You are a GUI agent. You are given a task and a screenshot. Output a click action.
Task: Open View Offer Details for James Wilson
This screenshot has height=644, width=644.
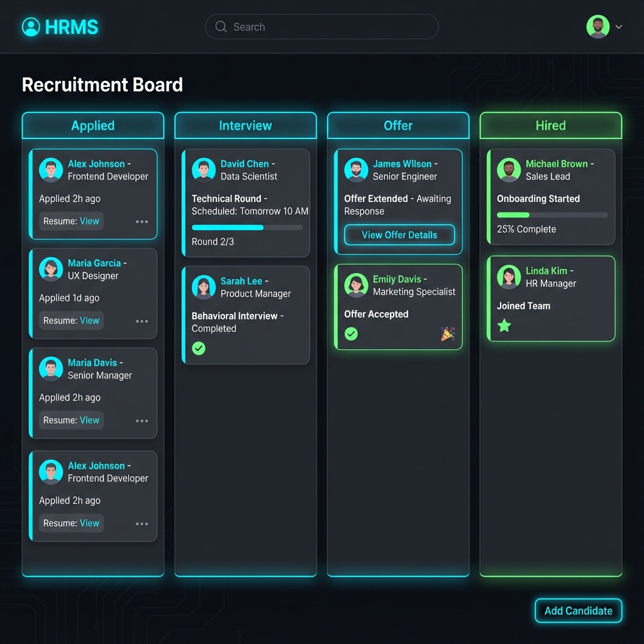[x=399, y=235]
